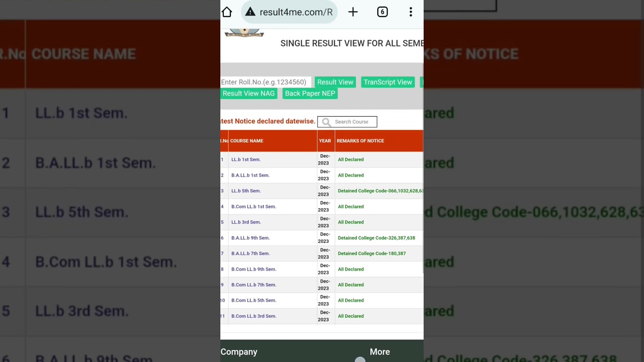Click the university logo

click(x=244, y=33)
